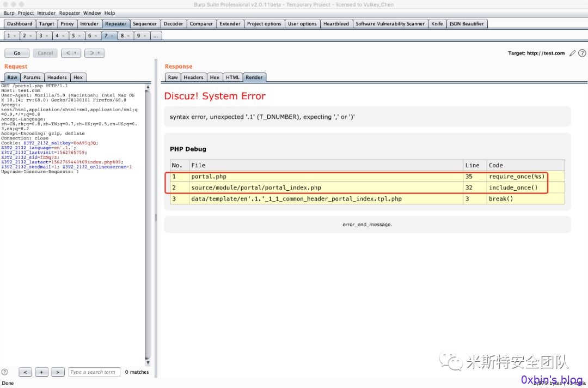The width and height of the screenshot is (588, 388).
Task: Click the Cancel button
Action: coord(45,53)
